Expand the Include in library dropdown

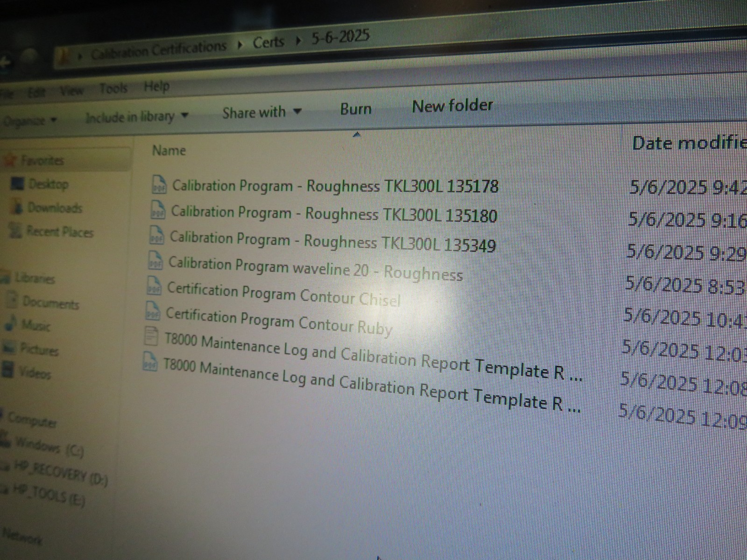click(136, 116)
